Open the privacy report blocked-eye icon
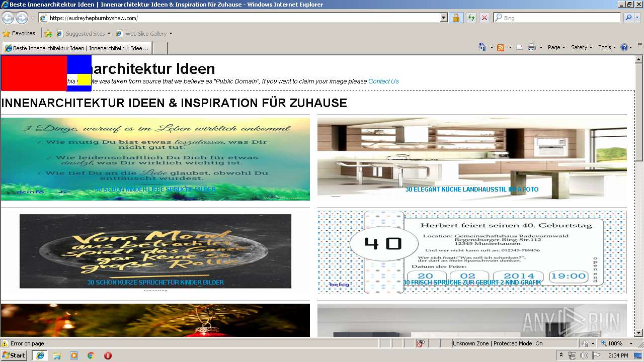Viewport: 644px width, 362px height. 421,343
